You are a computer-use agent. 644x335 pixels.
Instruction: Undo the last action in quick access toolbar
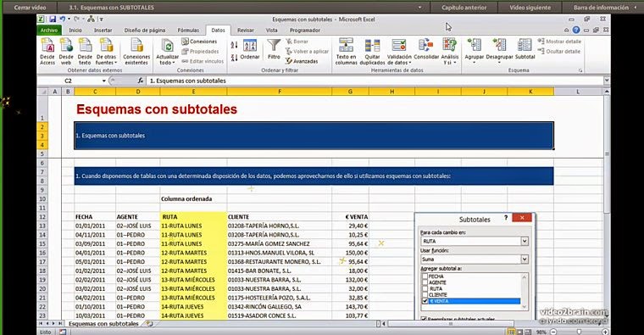(63, 20)
